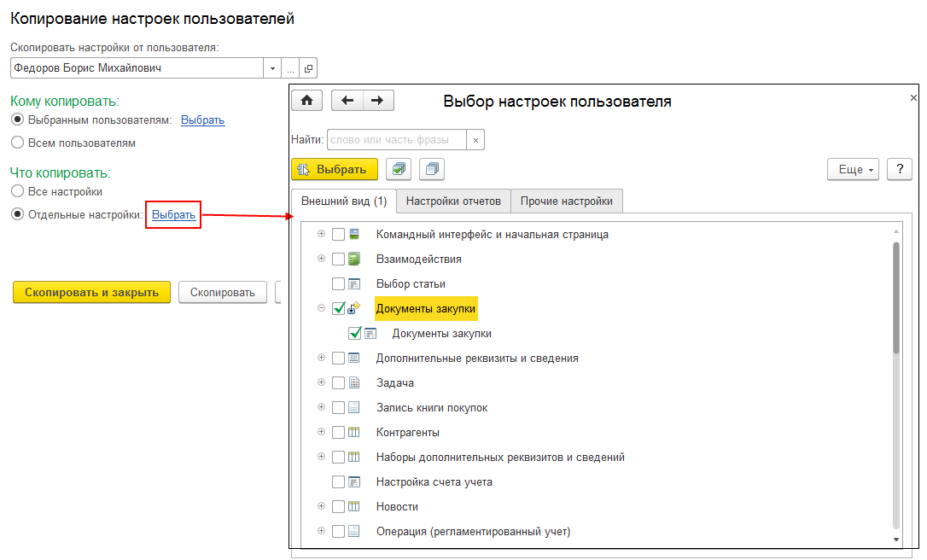Expand the Командный интерфейс tree node
Screen dimensions: 927x560
(x=321, y=234)
